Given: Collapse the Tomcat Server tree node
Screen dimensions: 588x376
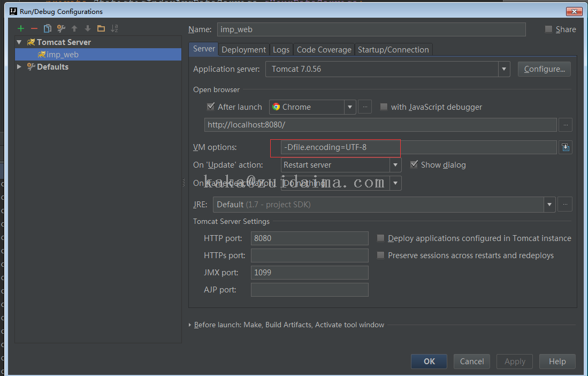Looking at the screenshot, I should point(19,42).
